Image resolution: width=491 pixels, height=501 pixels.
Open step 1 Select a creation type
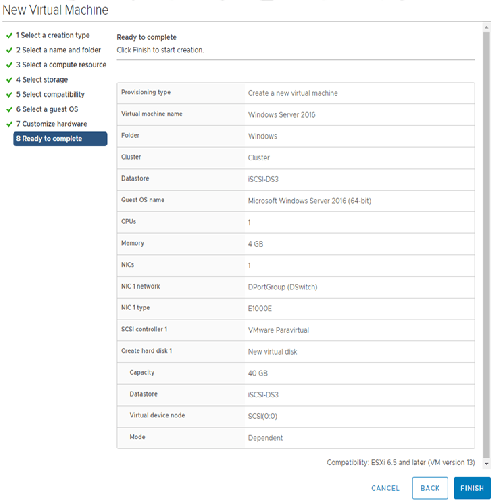click(x=53, y=35)
